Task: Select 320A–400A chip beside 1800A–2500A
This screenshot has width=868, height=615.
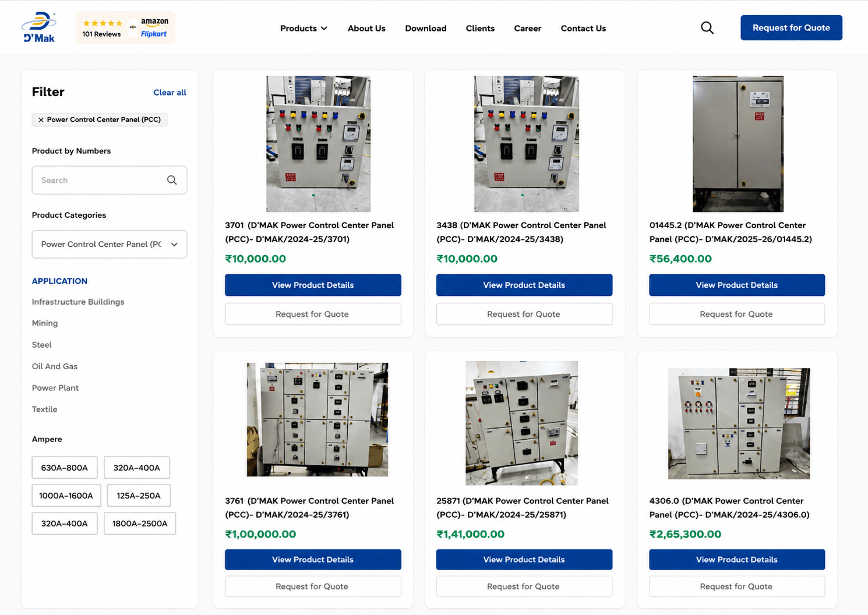Action: tap(65, 524)
